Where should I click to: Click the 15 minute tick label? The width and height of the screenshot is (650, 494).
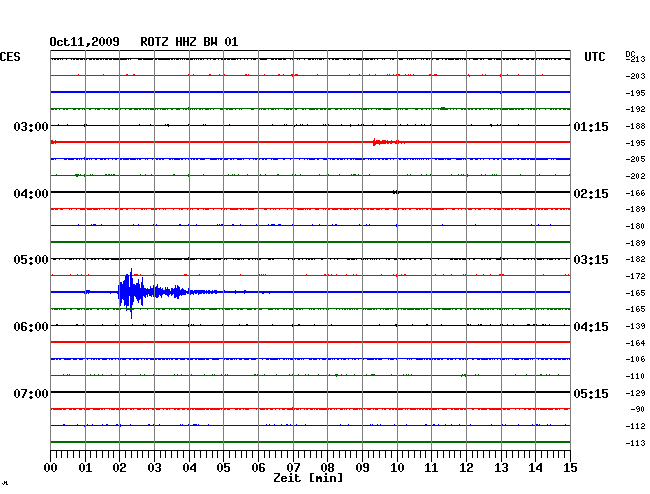pos(570,468)
